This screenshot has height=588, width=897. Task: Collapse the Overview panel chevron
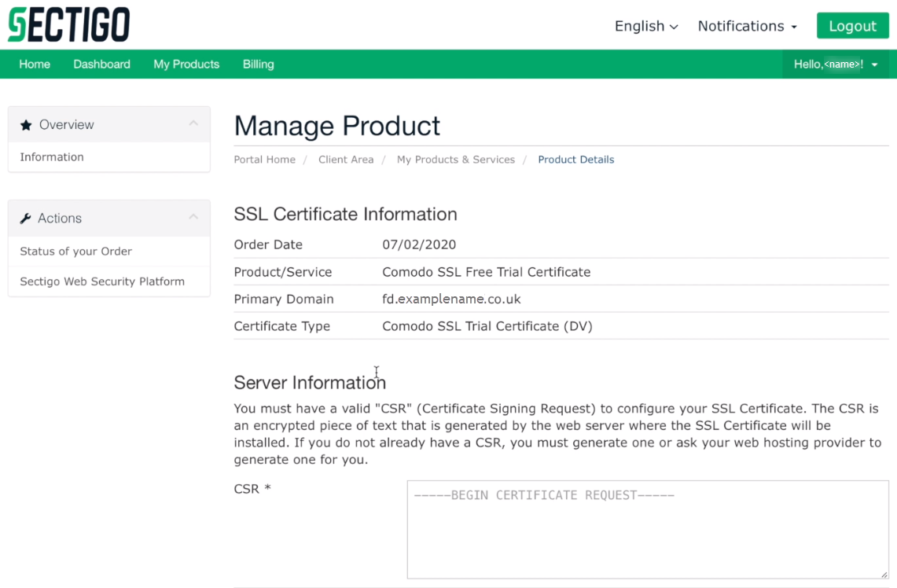coord(193,124)
